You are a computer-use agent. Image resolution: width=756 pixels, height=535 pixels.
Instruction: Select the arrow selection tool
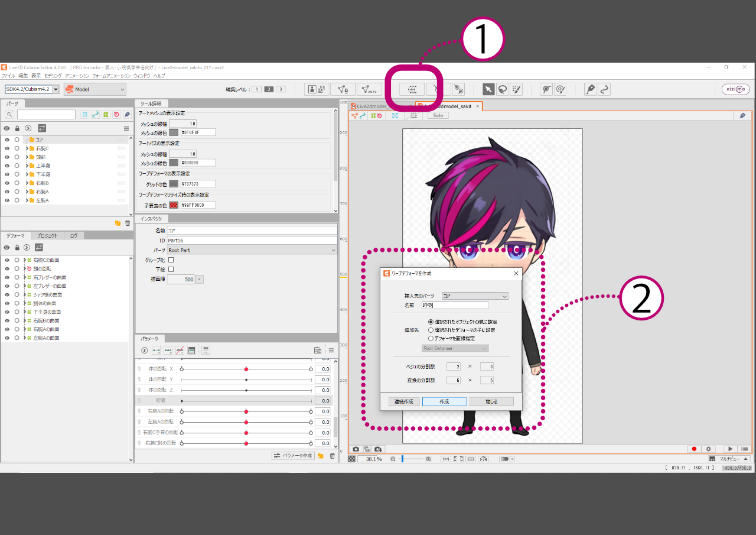pos(488,89)
